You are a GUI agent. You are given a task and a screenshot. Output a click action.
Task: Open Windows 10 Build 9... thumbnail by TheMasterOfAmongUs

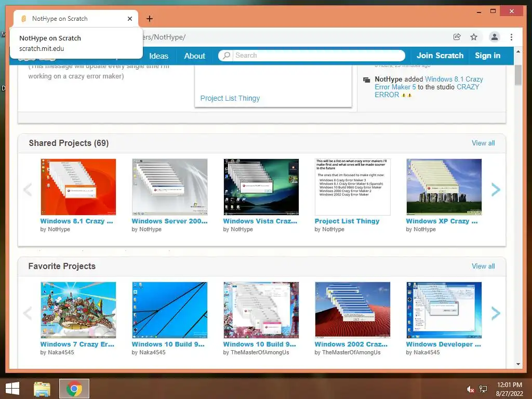[261, 310]
